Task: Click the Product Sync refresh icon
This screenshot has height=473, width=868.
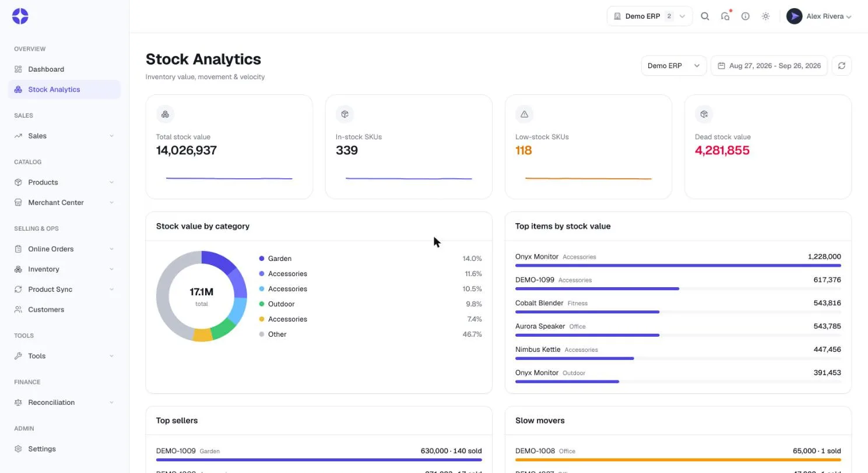Action: coord(18,290)
